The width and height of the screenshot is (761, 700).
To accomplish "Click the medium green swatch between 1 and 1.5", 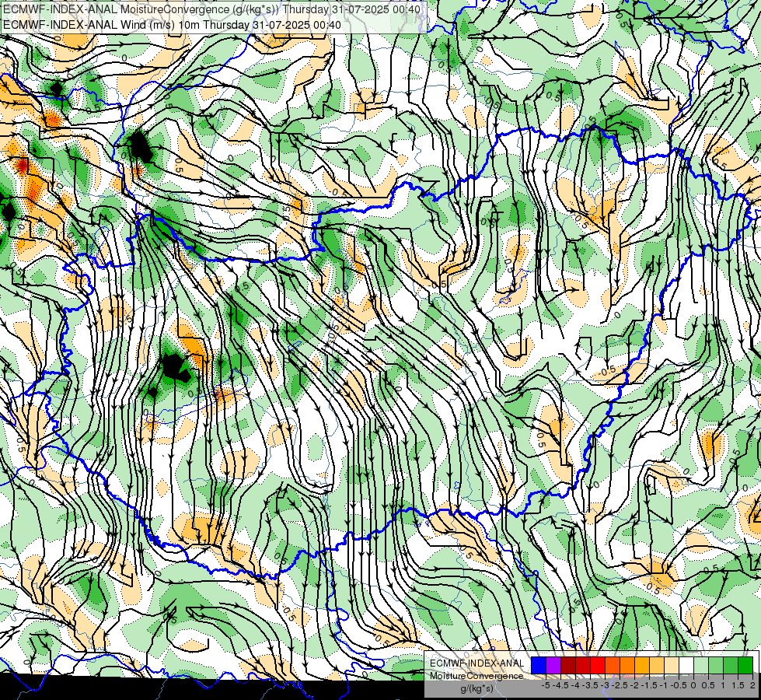I will 731,665.
